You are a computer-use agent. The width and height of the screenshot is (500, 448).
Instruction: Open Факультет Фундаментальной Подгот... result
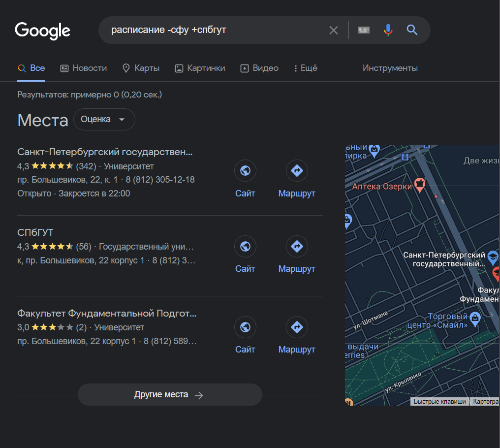tap(107, 313)
